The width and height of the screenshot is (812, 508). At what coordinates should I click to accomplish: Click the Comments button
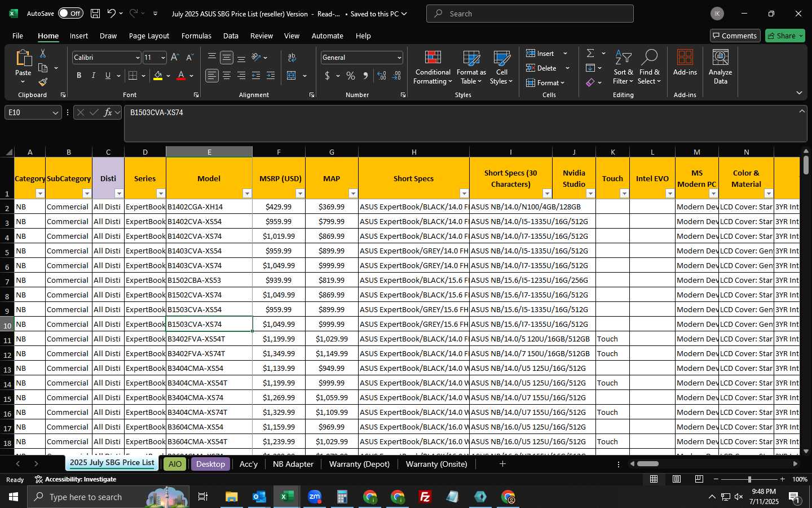735,36
